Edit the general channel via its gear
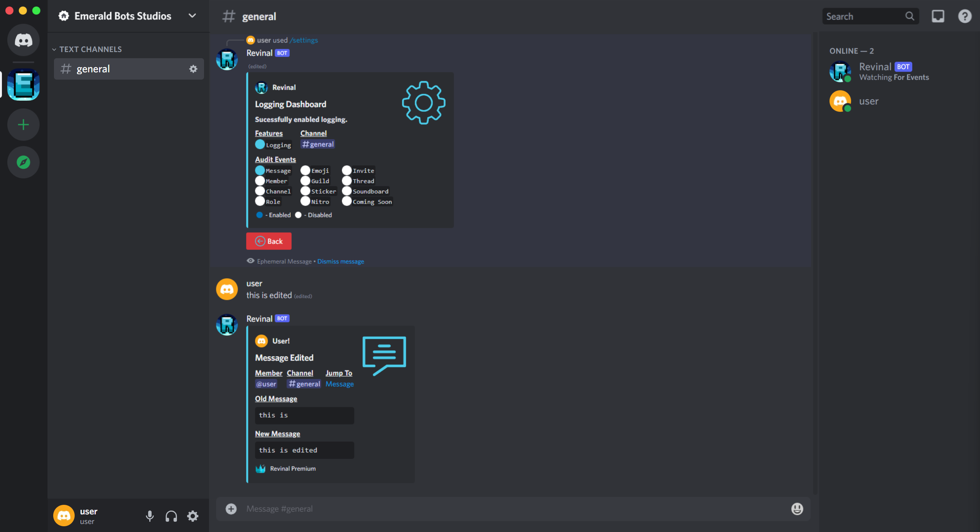The image size is (980, 532). (193, 69)
